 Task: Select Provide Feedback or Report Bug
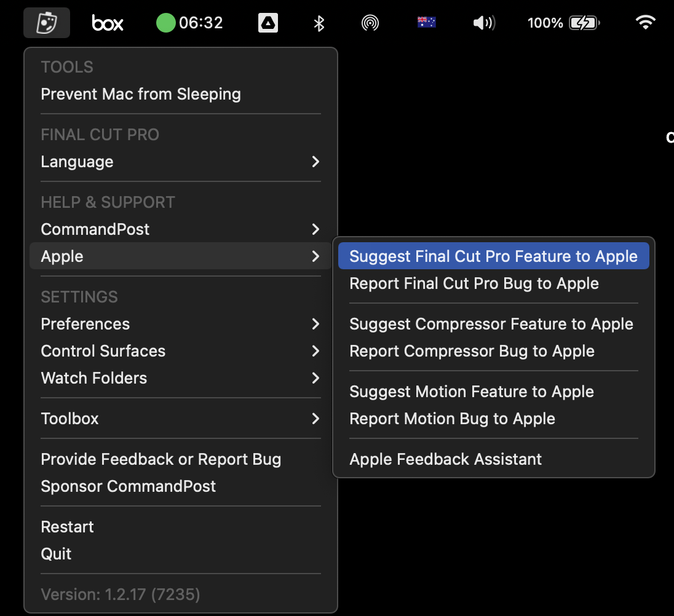pyautogui.click(x=181, y=459)
